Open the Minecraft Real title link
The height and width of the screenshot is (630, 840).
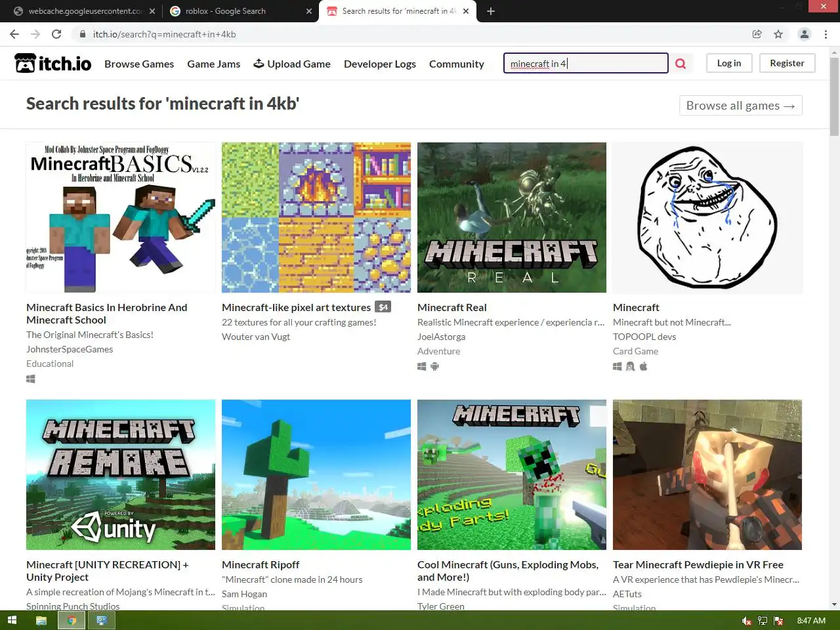452,307
